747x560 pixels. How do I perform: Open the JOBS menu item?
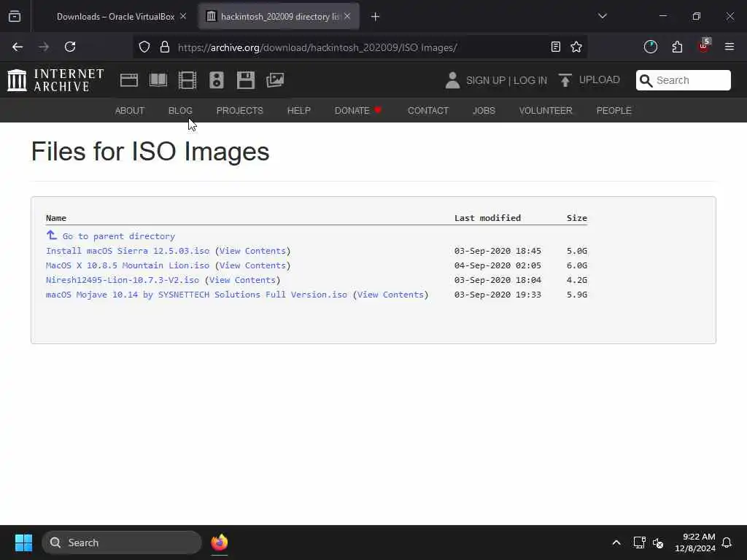[x=484, y=111]
